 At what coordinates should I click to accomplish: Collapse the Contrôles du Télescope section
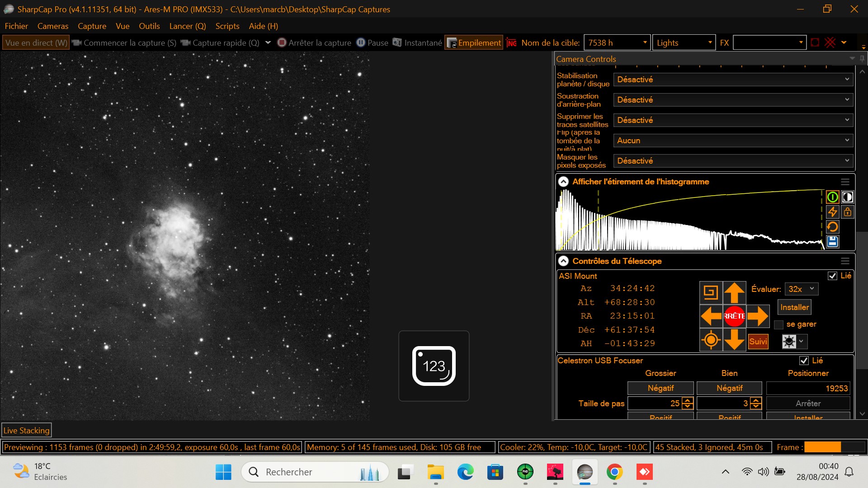tap(563, 261)
